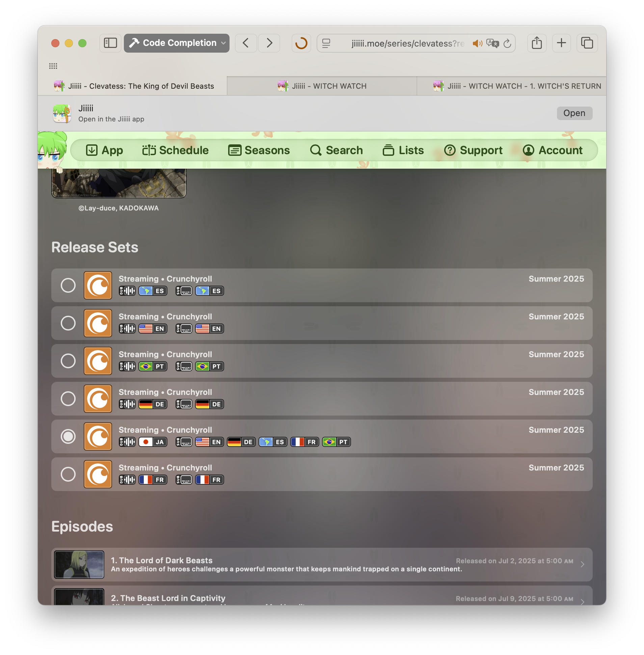
Task: Select the German DE release set radio
Action: pos(68,399)
